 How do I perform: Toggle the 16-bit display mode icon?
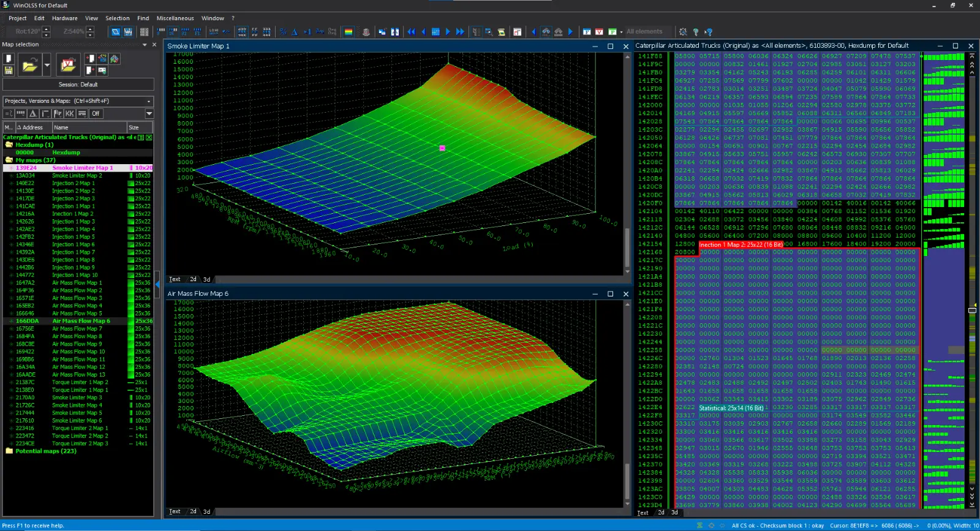pos(171,32)
